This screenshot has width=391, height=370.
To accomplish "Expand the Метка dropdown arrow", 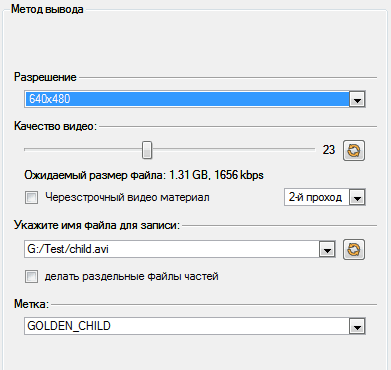I will point(357,326).
